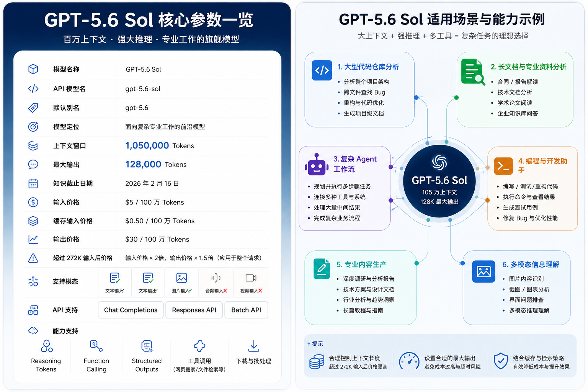Click the 连接多种工具与系统 bullet

tap(340, 197)
